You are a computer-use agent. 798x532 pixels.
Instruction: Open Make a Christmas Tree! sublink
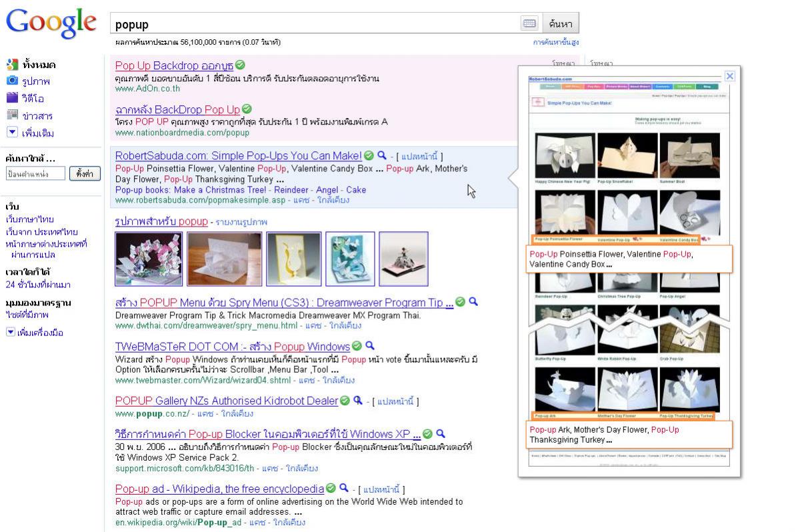point(220,190)
